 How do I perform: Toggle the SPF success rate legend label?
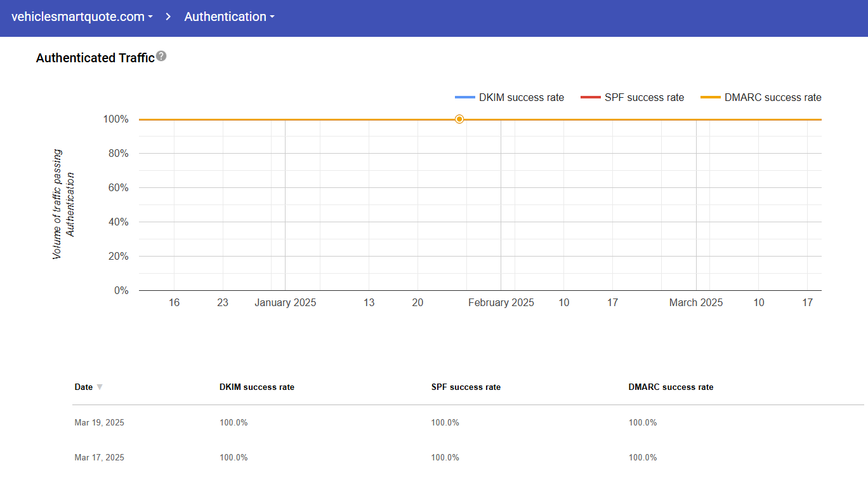644,98
